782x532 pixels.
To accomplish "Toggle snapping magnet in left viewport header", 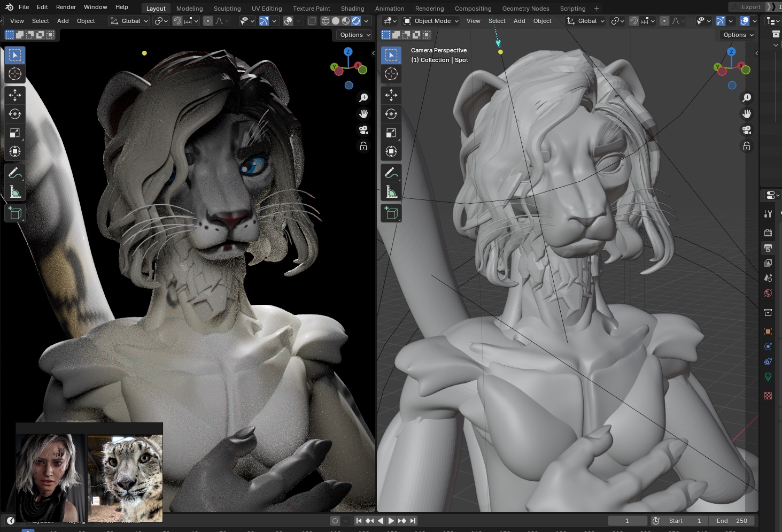I will tap(177, 21).
